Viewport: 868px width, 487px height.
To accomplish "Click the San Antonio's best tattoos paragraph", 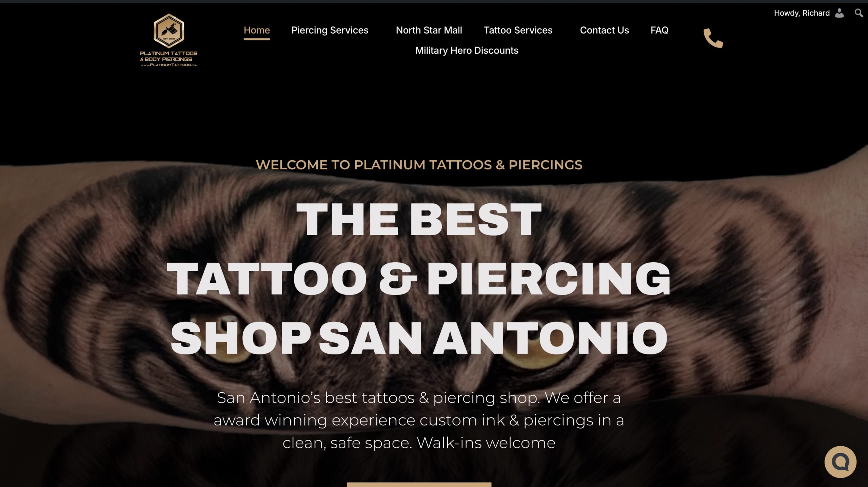I will coord(419,420).
